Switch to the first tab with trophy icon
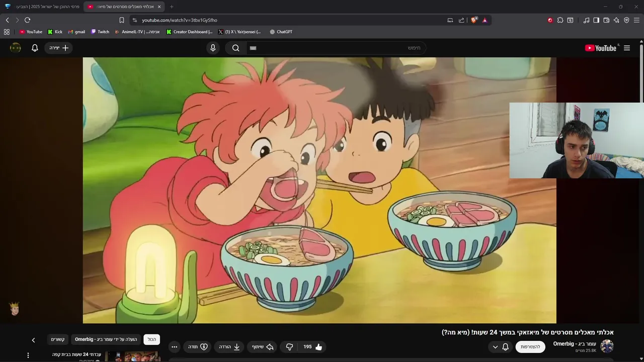 click(42, 7)
